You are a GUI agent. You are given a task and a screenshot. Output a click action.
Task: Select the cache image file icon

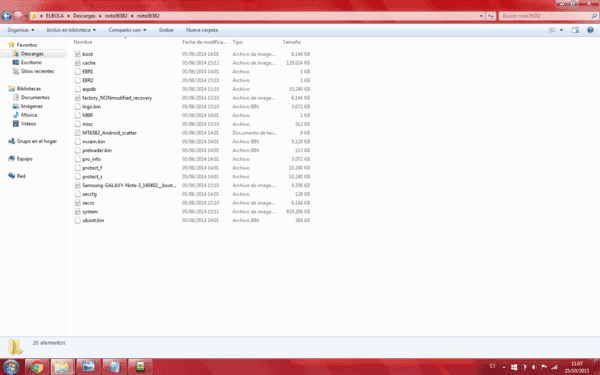coord(77,63)
